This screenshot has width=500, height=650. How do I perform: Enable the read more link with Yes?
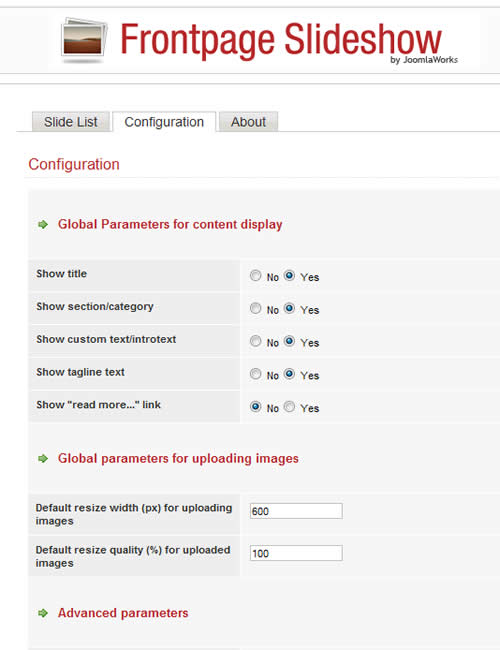pos(289,407)
